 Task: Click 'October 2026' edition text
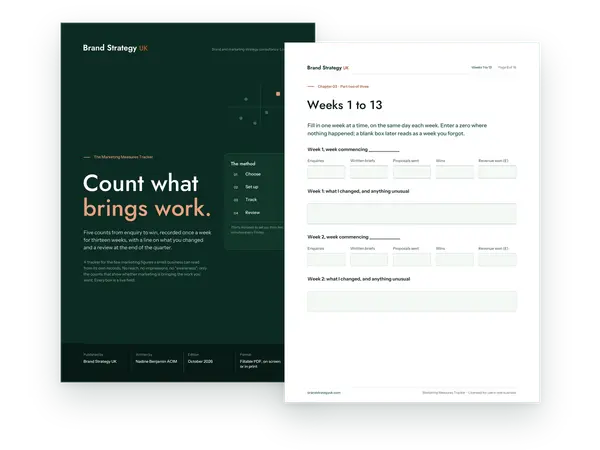point(200,361)
